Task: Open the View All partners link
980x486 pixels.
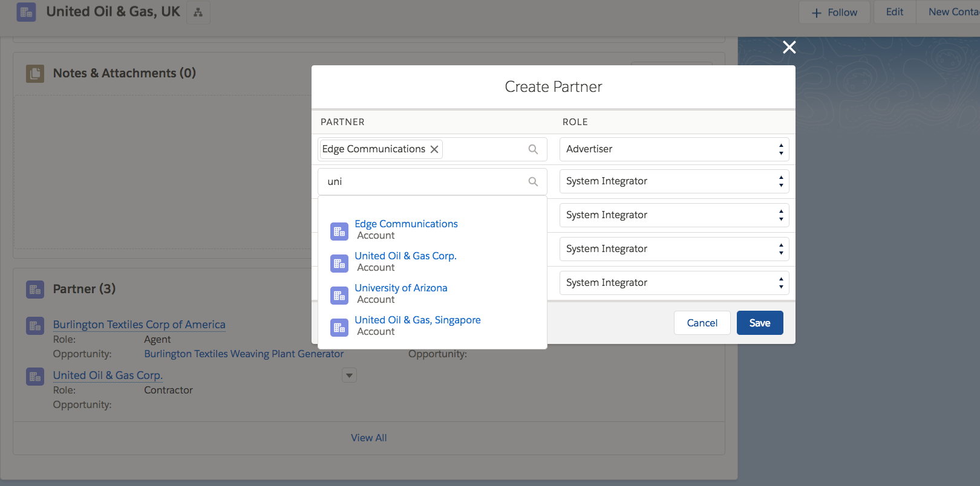Action: tap(368, 438)
